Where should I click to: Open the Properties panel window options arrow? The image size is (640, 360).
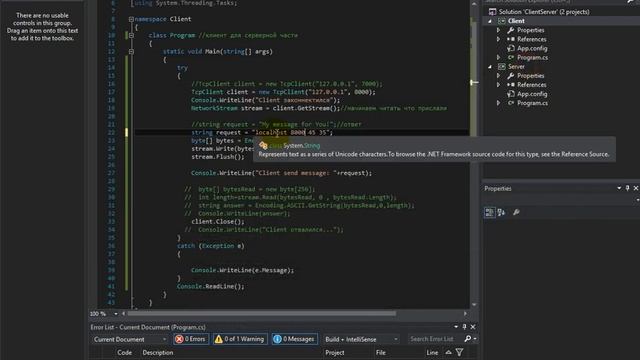619,188
